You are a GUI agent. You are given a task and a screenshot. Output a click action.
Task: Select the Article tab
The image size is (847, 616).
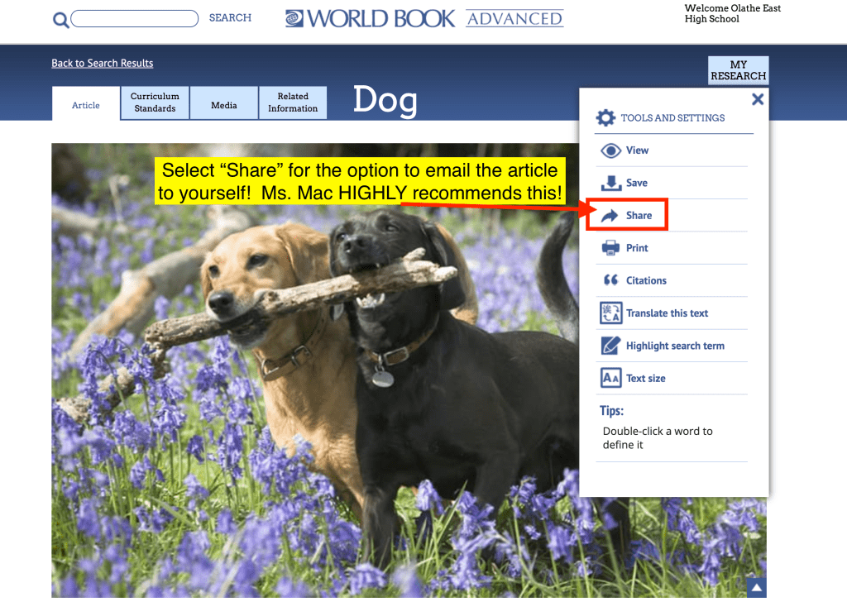click(86, 105)
